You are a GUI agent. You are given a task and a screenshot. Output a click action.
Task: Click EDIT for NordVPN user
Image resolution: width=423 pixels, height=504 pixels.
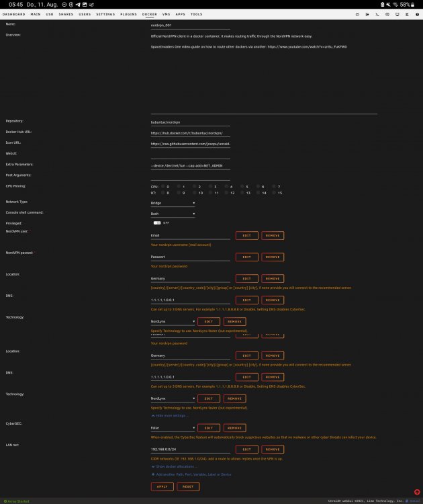(246, 236)
